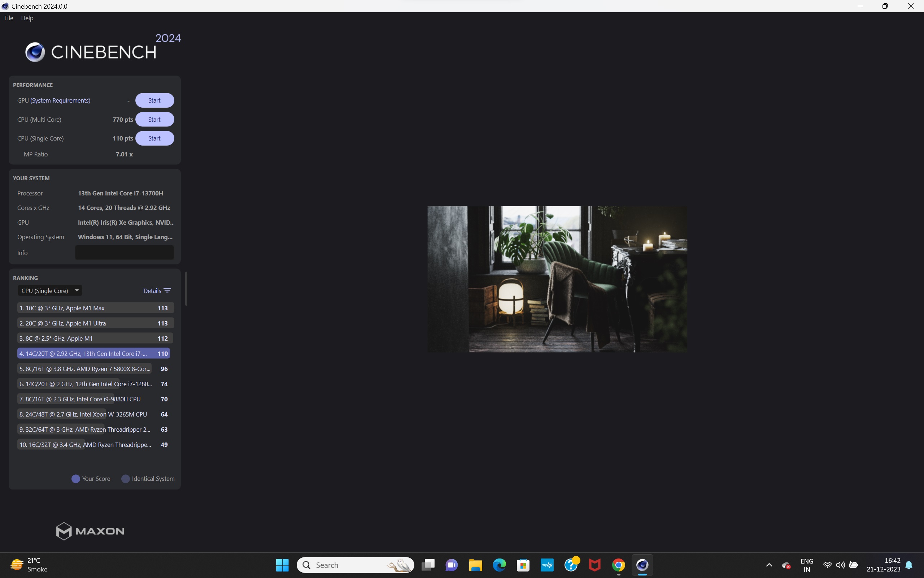Viewport: 924px width, 578px height.
Task: Restore down the Cinebench window
Action: [885, 6]
